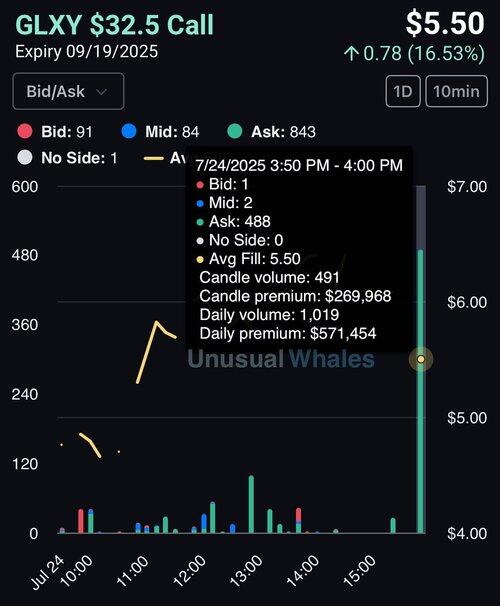Click the red bar near 10:00
This screenshot has width=500, height=606.
[x=81, y=521]
